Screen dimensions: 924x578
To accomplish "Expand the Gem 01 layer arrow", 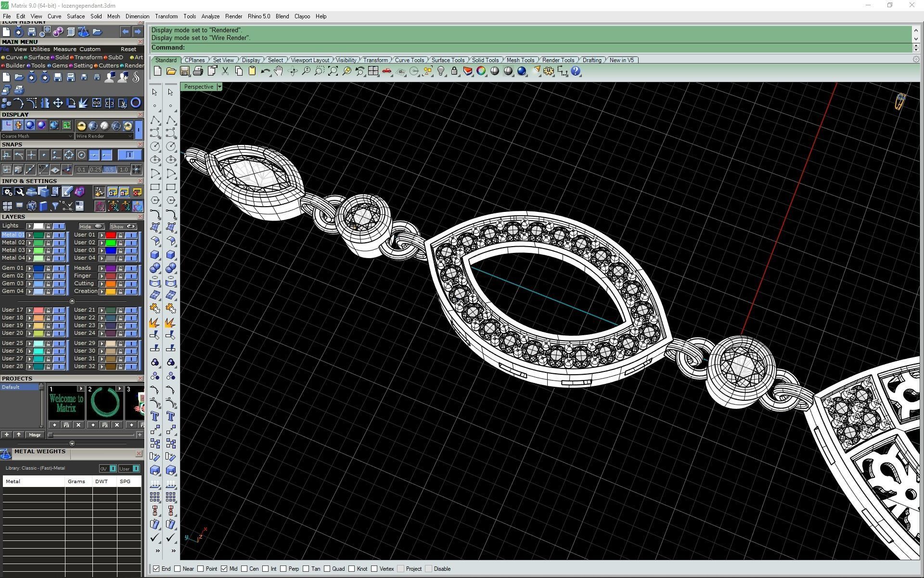I will (x=29, y=268).
